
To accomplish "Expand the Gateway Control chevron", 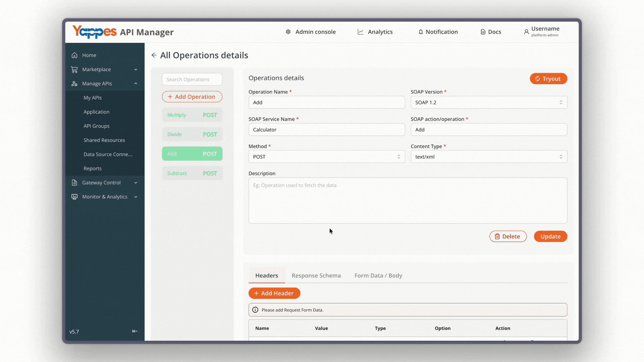I will (136, 183).
